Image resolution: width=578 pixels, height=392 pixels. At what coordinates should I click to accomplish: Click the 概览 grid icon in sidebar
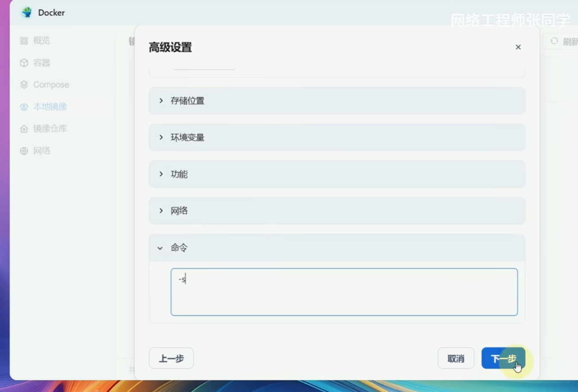point(24,41)
